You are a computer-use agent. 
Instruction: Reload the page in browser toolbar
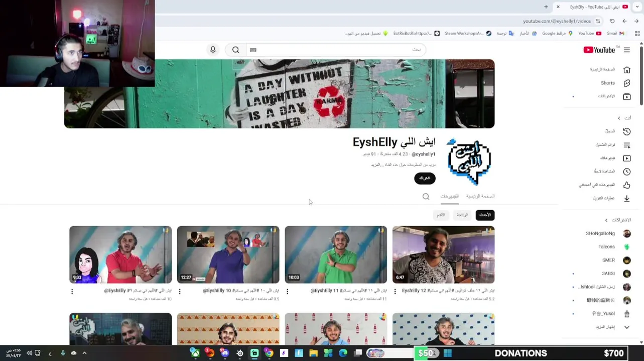coord(612,21)
